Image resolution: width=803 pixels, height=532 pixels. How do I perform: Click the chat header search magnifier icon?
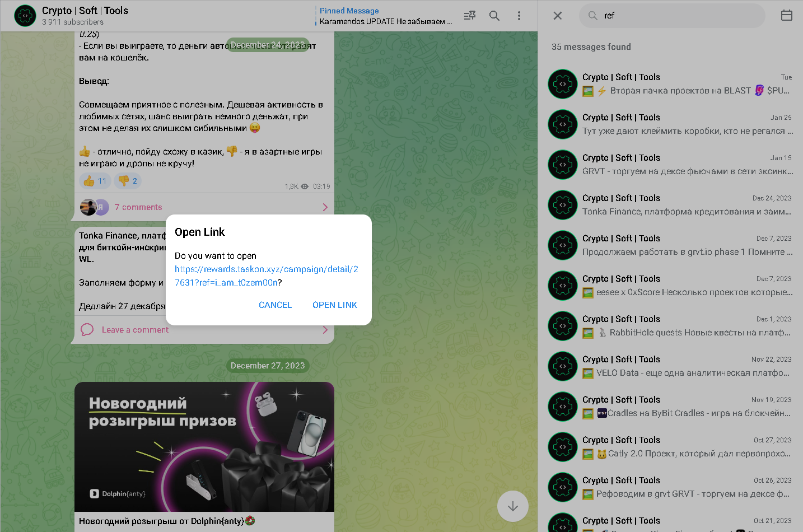point(494,16)
